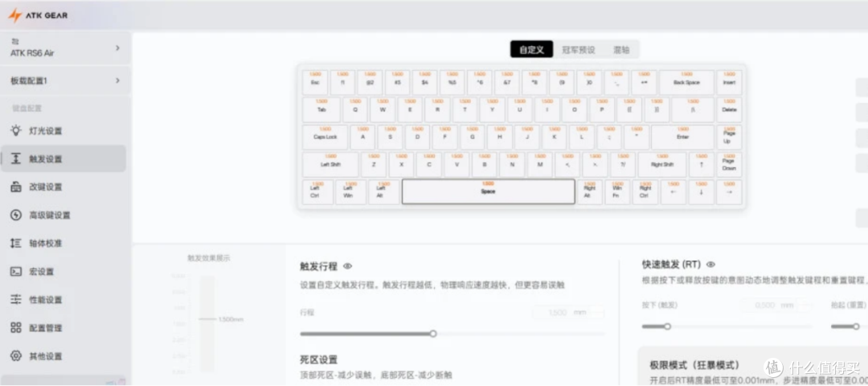Open the 性能设置 performance icon
Screen dimensions: 868x386
pyautogui.click(x=15, y=299)
